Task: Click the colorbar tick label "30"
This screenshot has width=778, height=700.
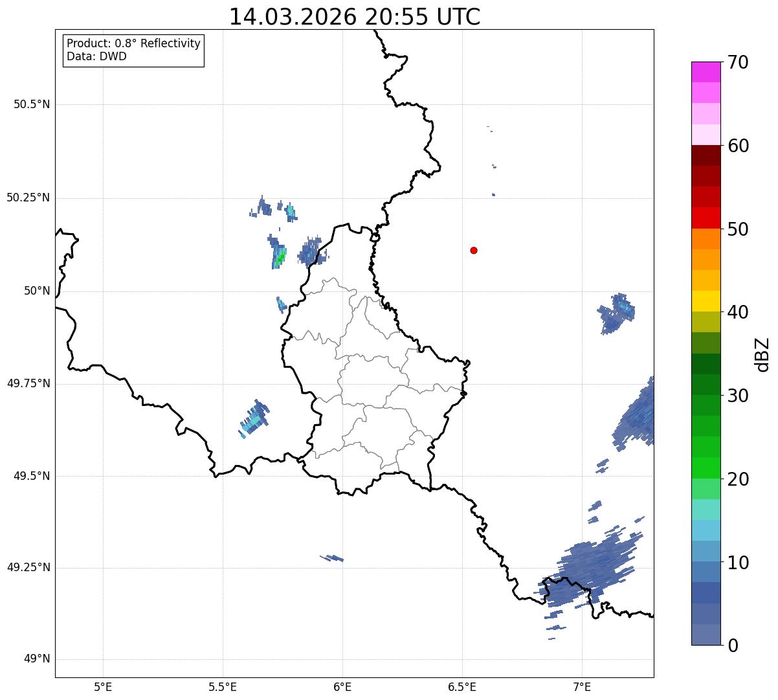Action: pyautogui.click(x=738, y=396)
